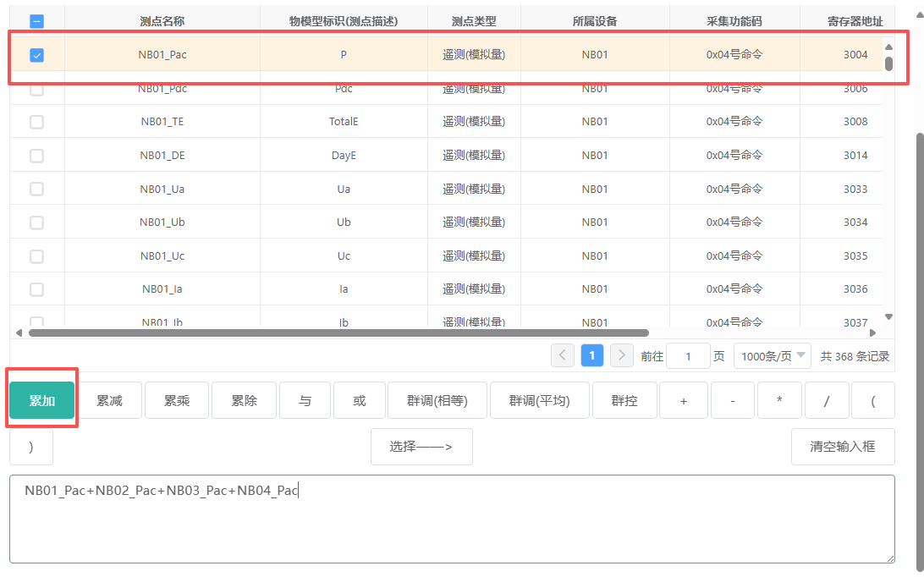
Task: Insert a left parenthesis
Action: click(872, 401)
